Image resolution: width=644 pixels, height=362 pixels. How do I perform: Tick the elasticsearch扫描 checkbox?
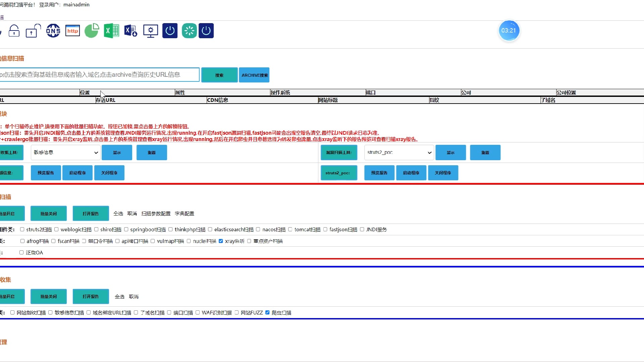tap(210, 230)
